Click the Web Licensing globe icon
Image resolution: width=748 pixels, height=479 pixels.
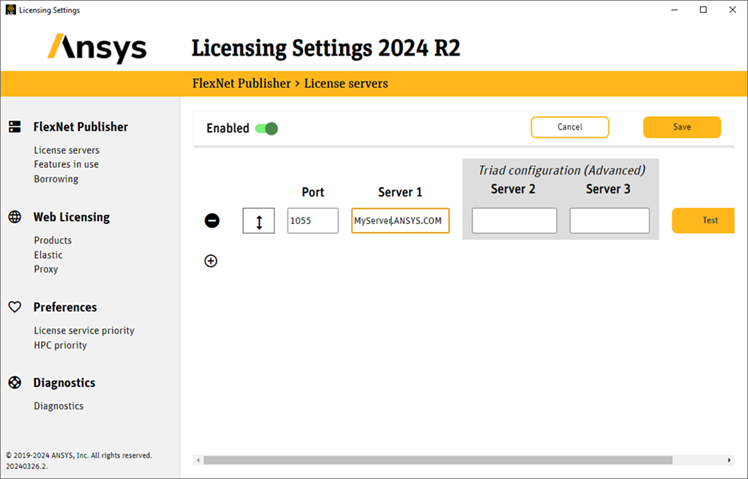click(x=15, y=217)
